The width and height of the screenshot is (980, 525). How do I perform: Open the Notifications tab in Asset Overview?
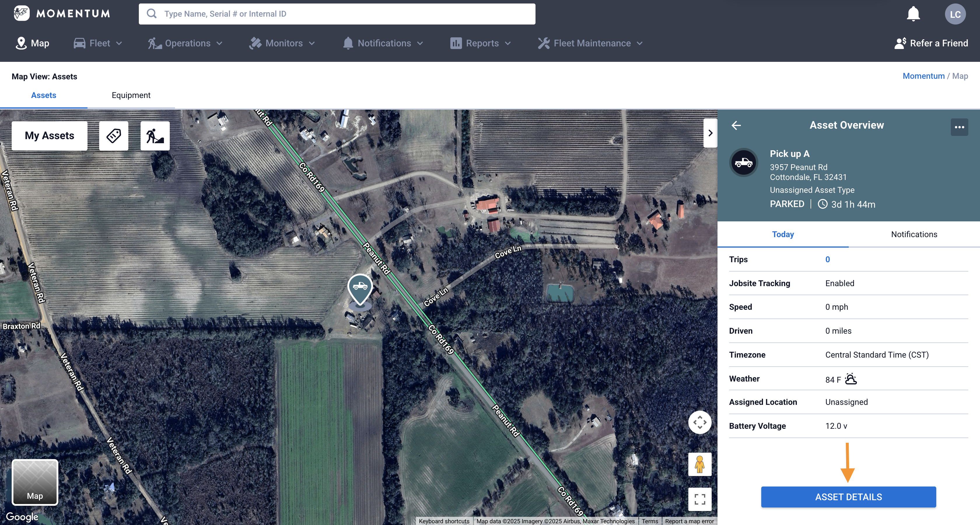(914, 234)
